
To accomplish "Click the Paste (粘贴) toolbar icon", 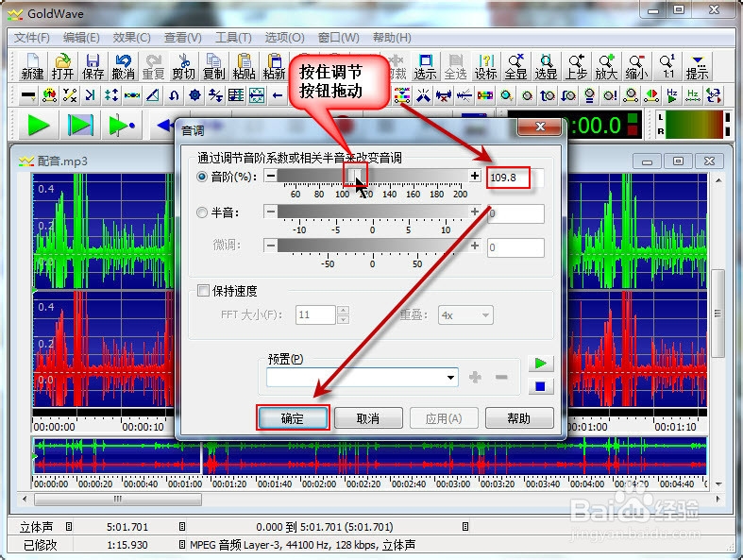I will (244, 66).
